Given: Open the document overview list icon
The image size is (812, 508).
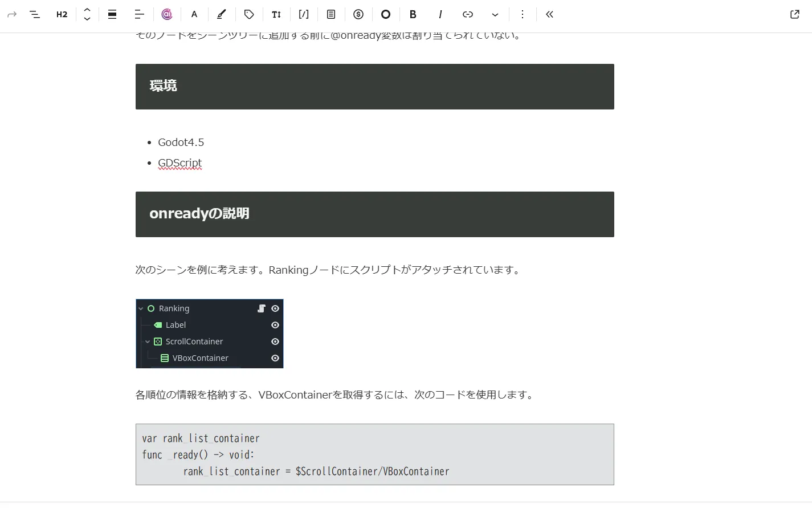Looking at the screenshot, I should click(35, 14).
